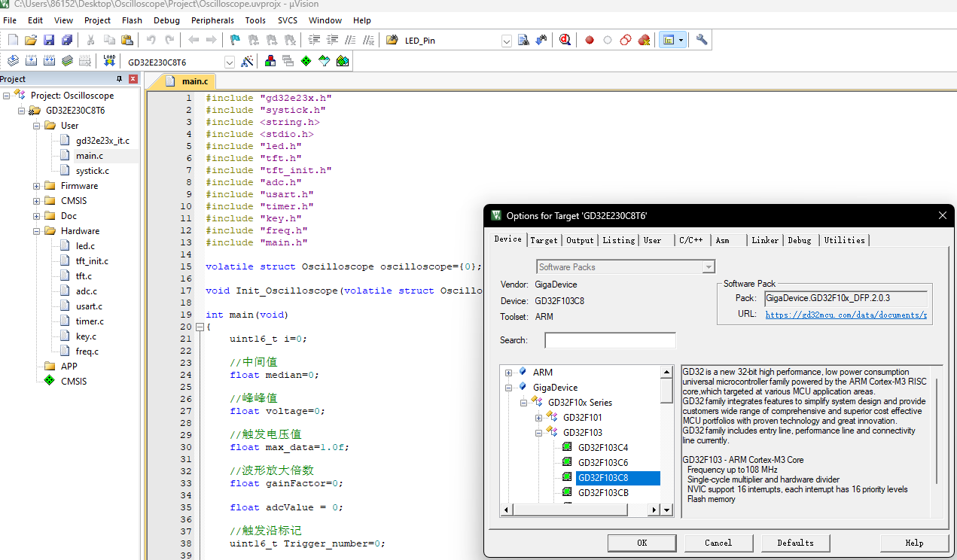The height and width of the screenshot is (560, 957).
Task: Click the wrench Configuration icon
Action: click(702, 40)
